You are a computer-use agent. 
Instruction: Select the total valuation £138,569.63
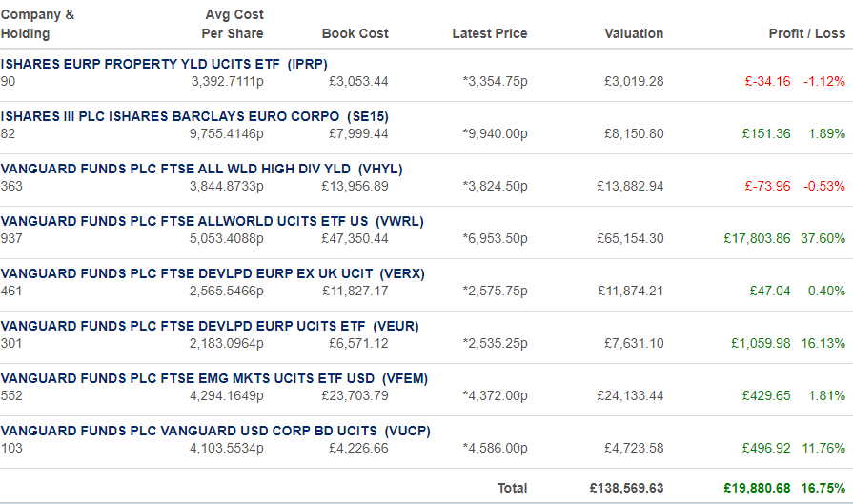(627, 488)
